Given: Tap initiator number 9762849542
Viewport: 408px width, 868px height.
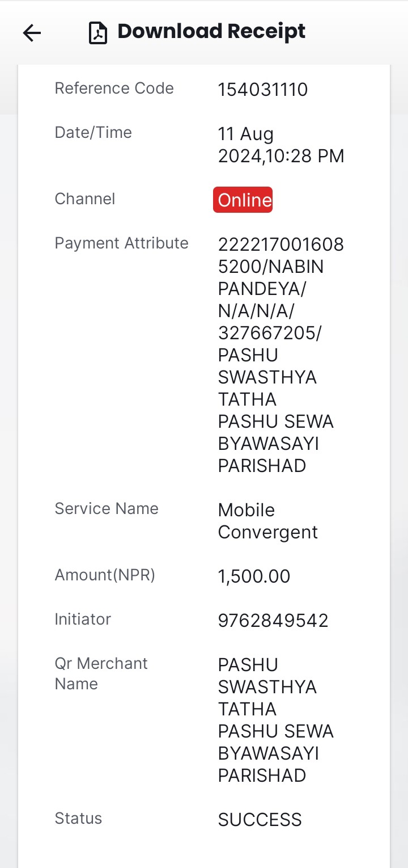Looking at the screenshot, I should pyautogui.click(x=273, y=621).
